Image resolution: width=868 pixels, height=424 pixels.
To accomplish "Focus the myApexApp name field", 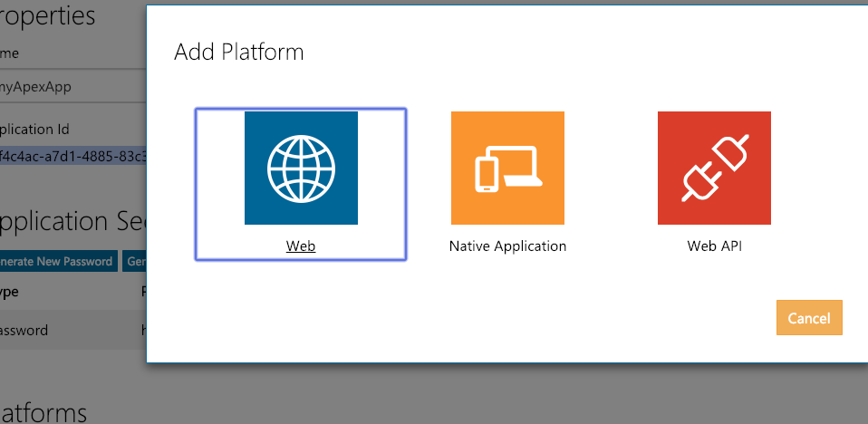I will [x=73, y=86].
